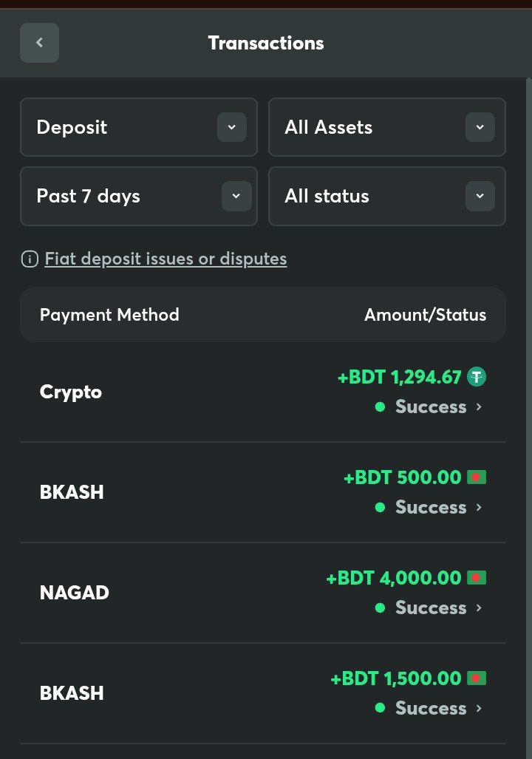Open the Deposit transaction type dropdown
The height and width of the screenshot is (759, 532).
coord(231,128)
